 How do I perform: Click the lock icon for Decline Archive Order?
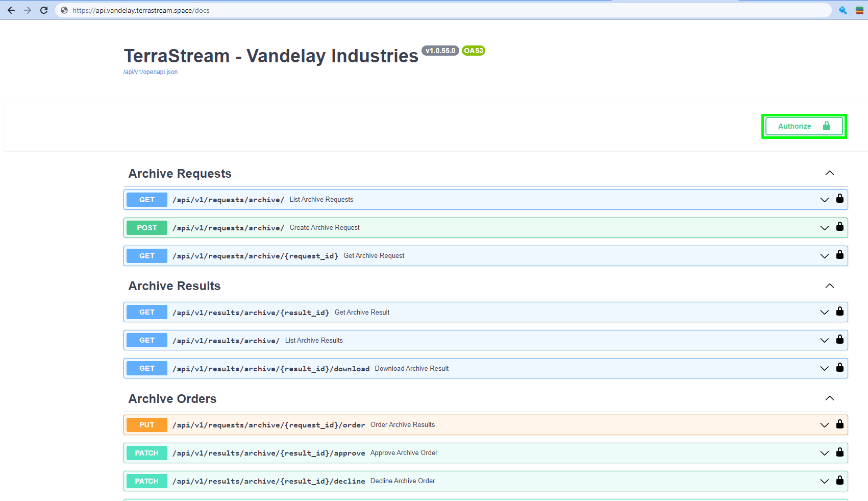pos(840,481)
